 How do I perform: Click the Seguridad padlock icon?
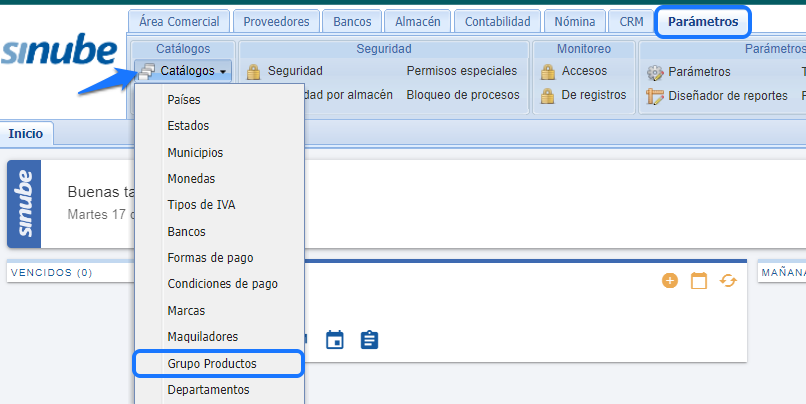253,71
